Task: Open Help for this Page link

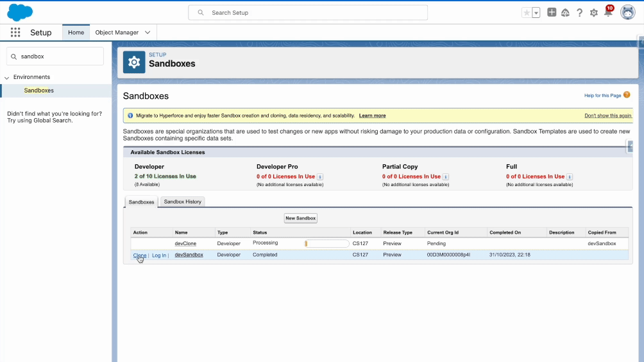Action: coord(602,96)
